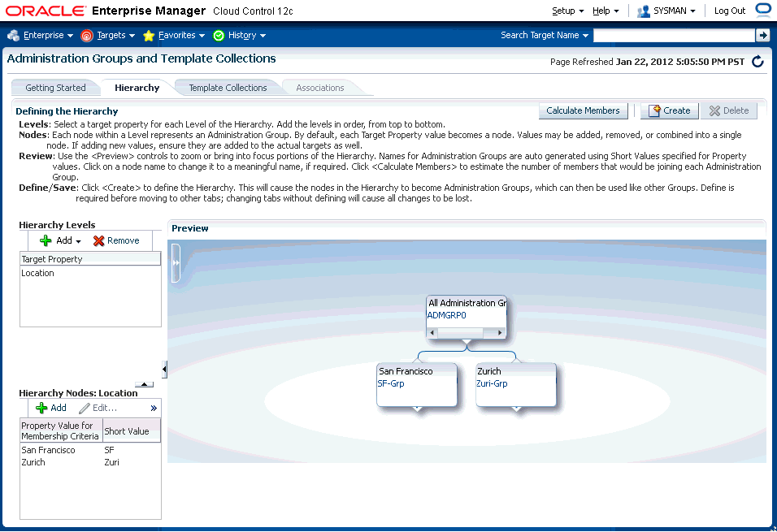Open the Add dropdown arrow in Hierarchy Levels
The height and width of the screenshot is (532, 777).
point(78,241)
